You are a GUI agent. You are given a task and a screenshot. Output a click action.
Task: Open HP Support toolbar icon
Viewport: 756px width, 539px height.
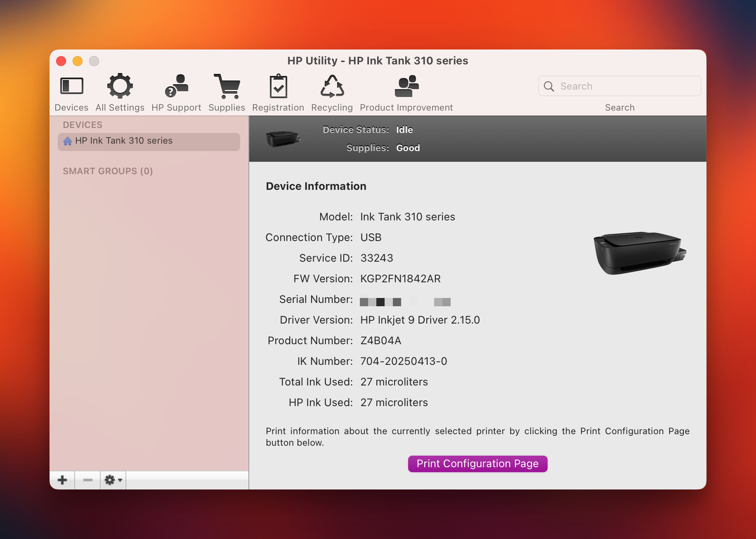[x=176, y=86]
